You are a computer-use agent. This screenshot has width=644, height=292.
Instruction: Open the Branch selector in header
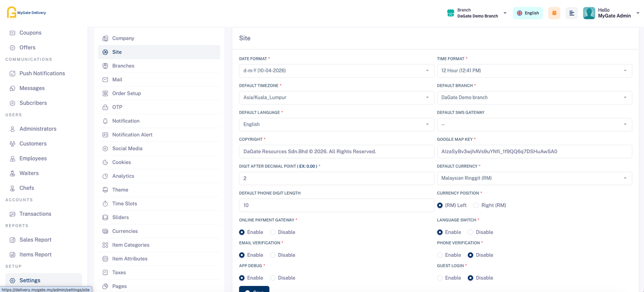pyautogui.click(x=477, y=13)
